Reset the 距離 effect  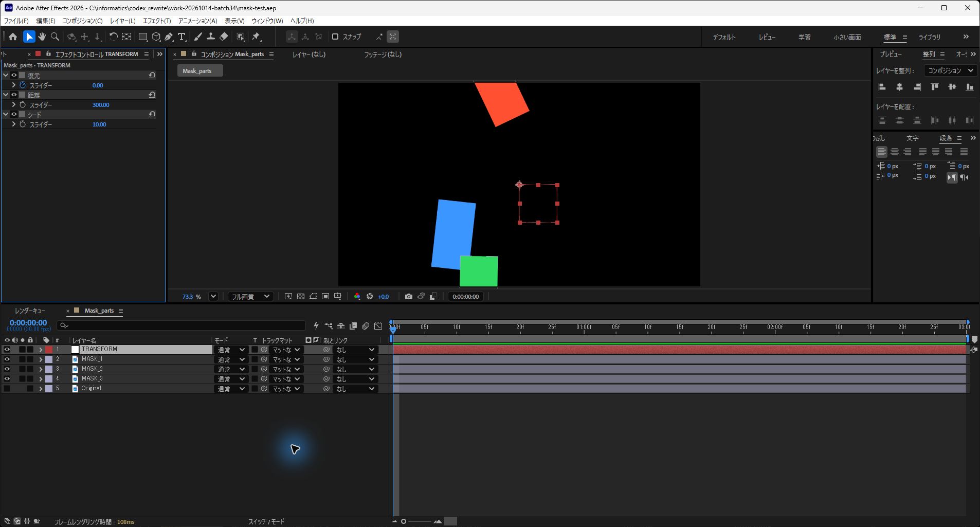coord(152,95)
